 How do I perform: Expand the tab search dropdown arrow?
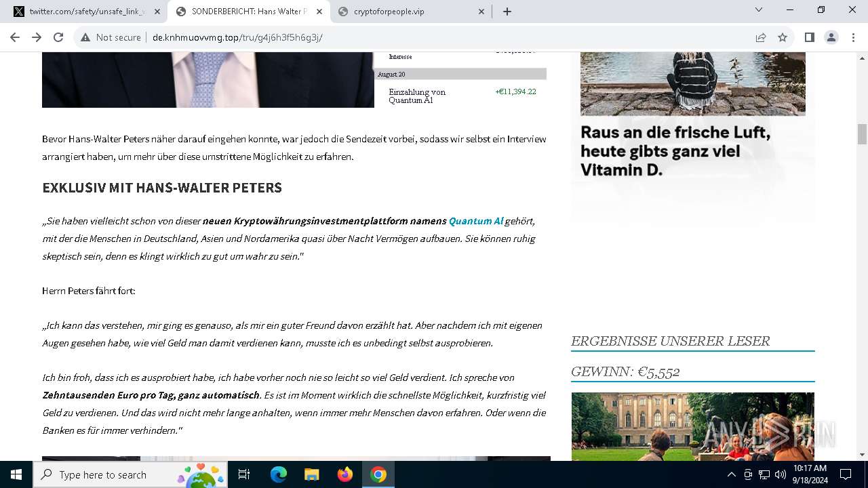[759, 9]
